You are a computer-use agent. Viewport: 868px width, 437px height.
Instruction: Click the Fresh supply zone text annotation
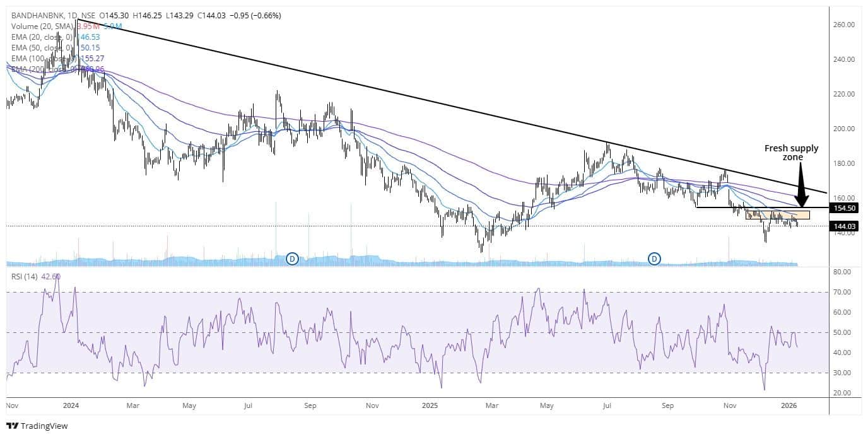tap(791, 153)
